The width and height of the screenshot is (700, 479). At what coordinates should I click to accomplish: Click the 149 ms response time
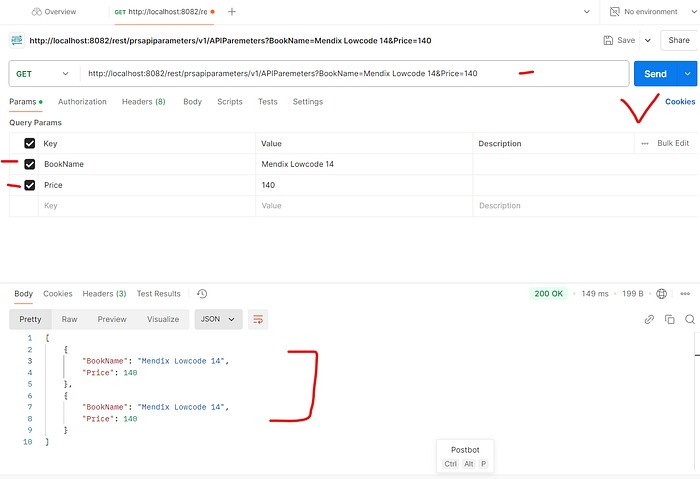click(x=595, y=294)
